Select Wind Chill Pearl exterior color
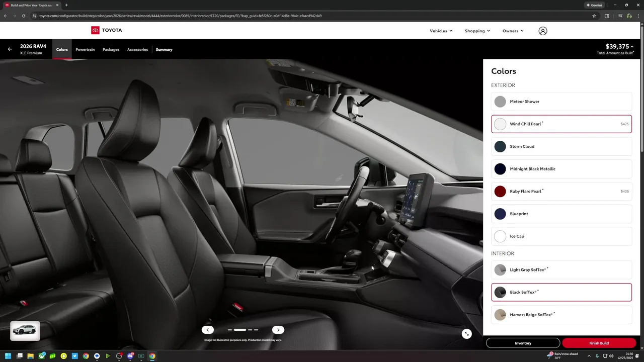 tap(561, 124)
